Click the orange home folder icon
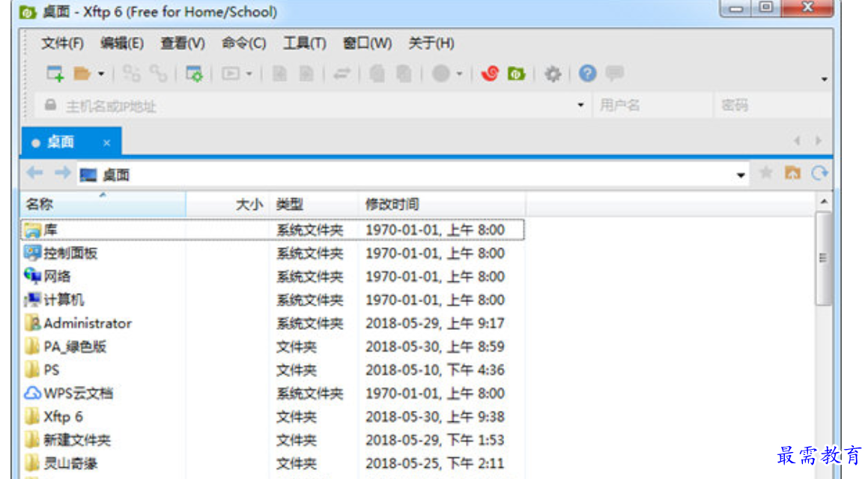The image size is (868, 479). [792, 173]
